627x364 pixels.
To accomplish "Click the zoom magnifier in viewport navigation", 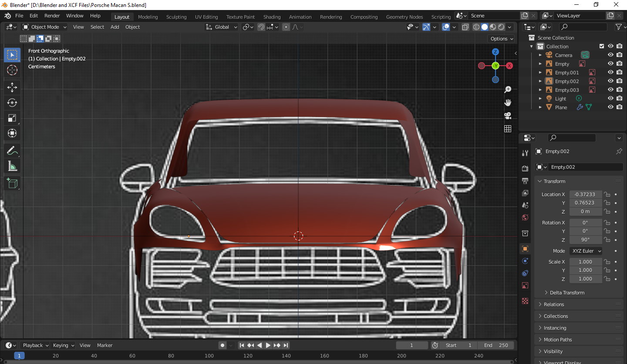I will point(508,90).
